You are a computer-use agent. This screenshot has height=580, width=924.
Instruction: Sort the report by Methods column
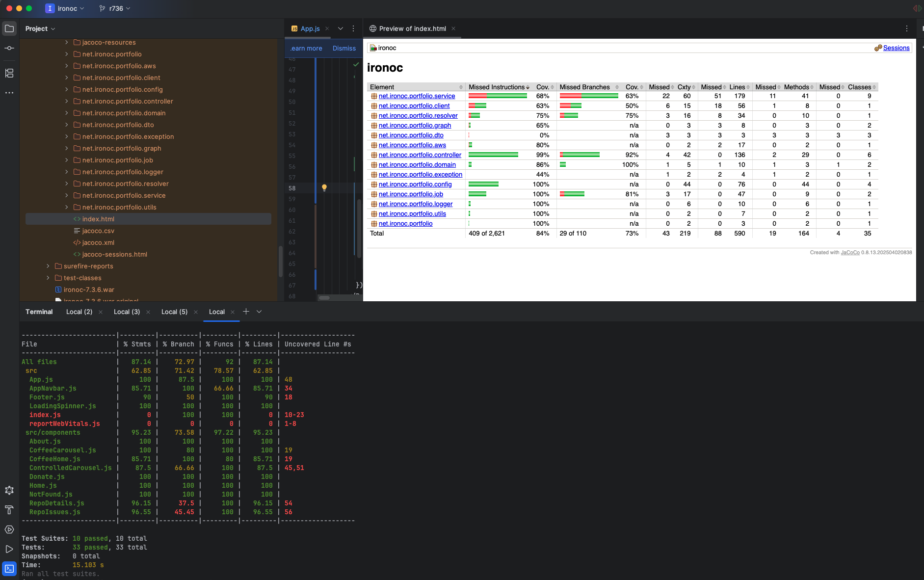coord(798,87)
